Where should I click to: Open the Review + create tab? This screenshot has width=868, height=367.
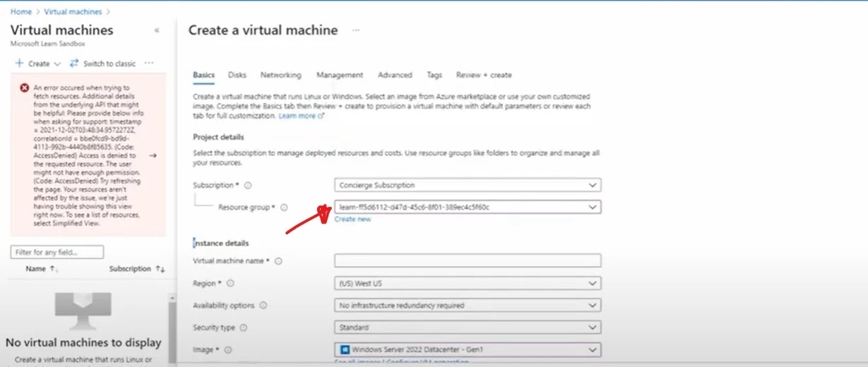tap(484, 75)
